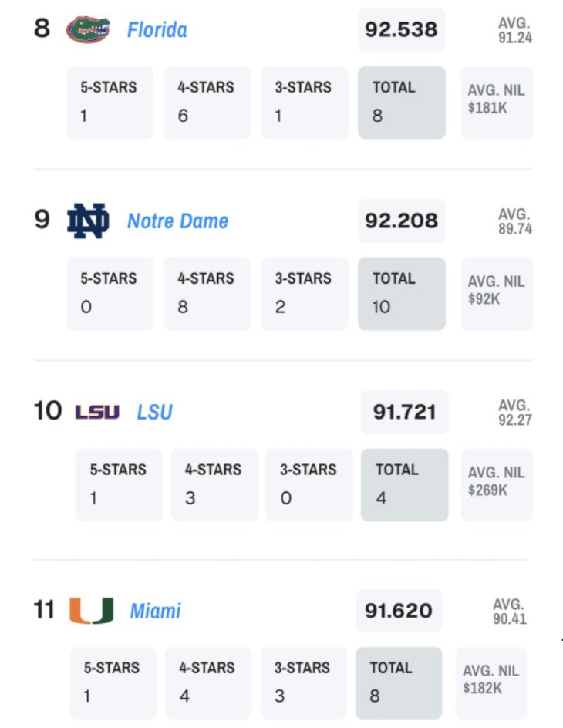Click Miami's 91.620 score box
Image resolution: width=563 pixels, height=728 pixels.
399,611
